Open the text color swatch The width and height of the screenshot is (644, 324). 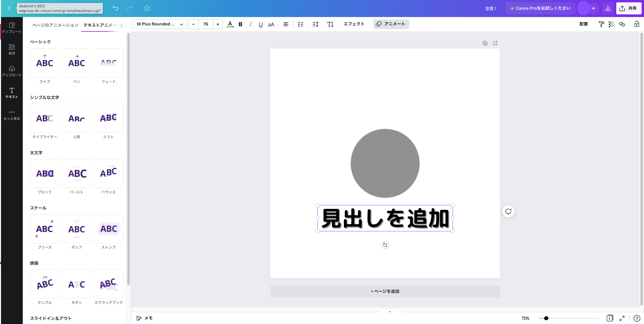tap(230, 24)
